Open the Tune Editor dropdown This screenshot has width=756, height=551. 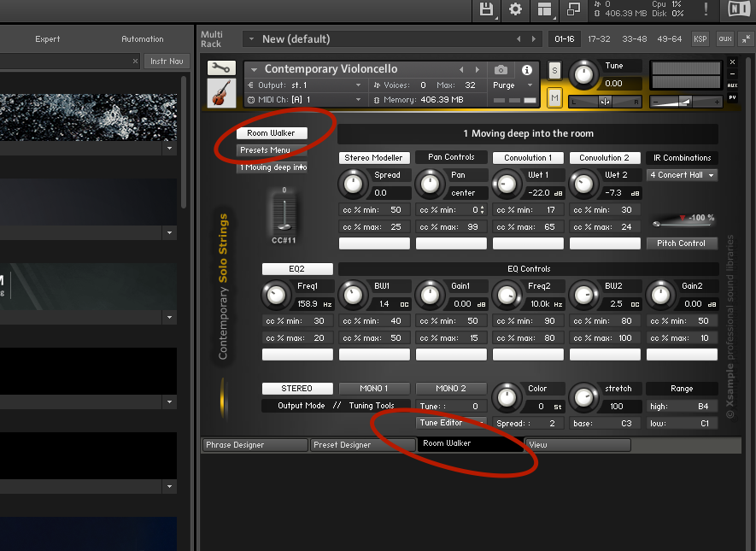(451, 423)
